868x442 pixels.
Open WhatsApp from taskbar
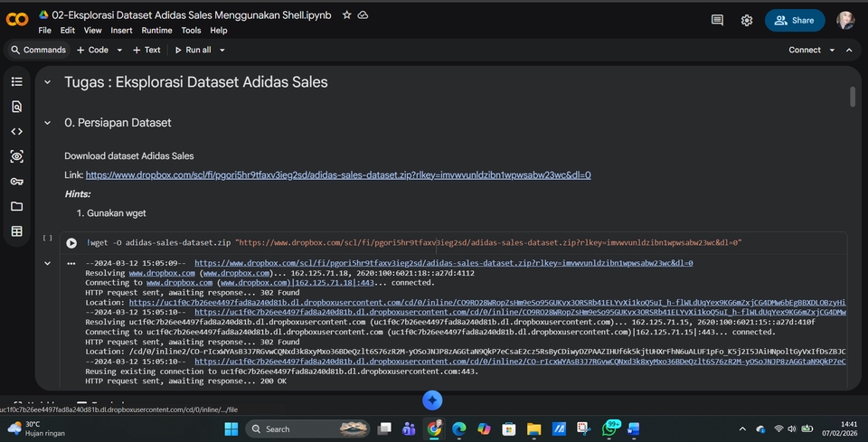click(x=610, y=428)
